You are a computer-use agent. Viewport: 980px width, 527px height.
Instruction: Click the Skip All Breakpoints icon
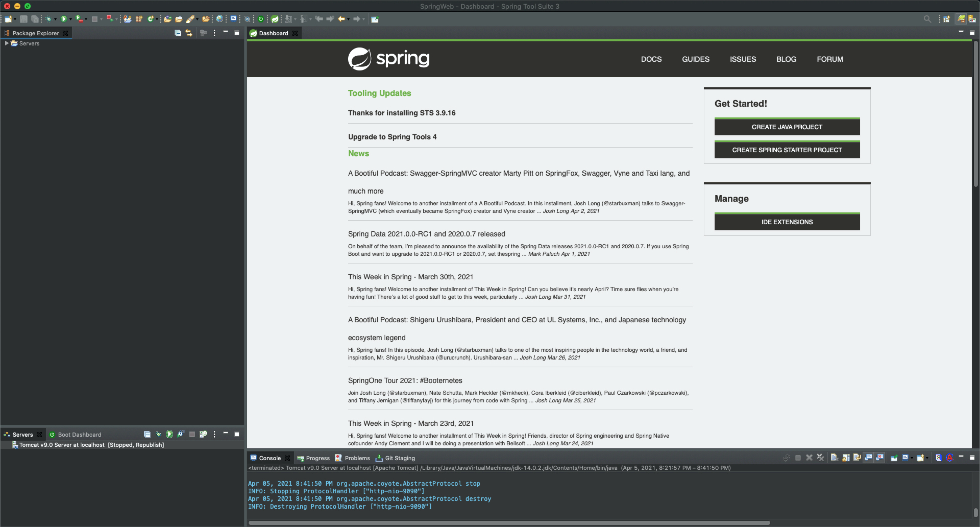pyautogui.click(x=247, y=19)
